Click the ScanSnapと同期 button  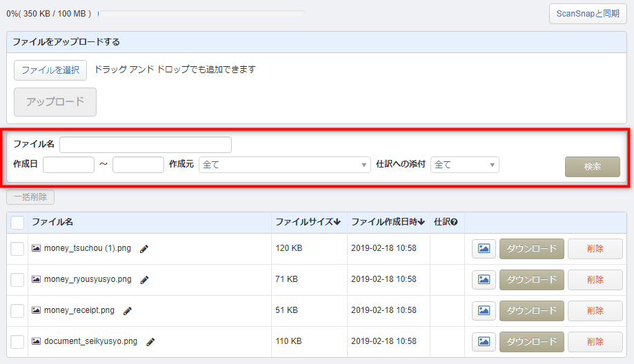588,14
